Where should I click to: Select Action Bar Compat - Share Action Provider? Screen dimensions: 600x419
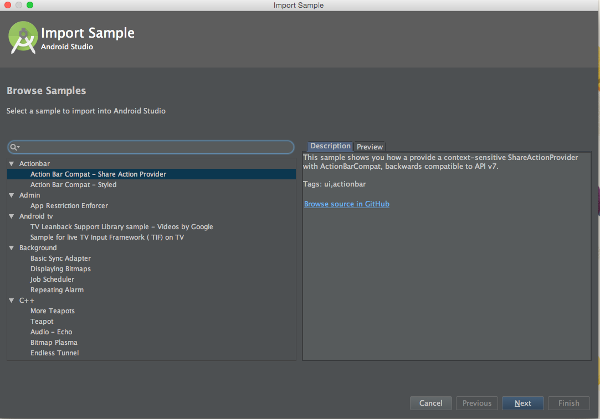152,174
